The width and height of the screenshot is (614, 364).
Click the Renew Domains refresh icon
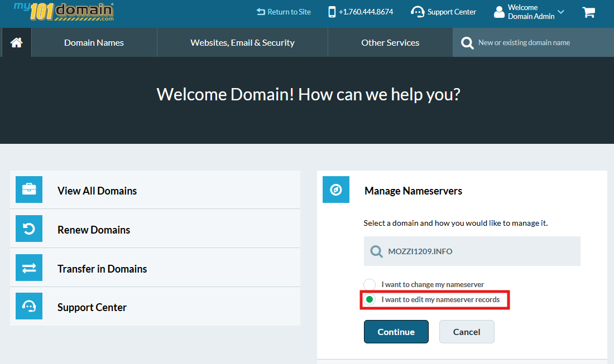[29, 229]
